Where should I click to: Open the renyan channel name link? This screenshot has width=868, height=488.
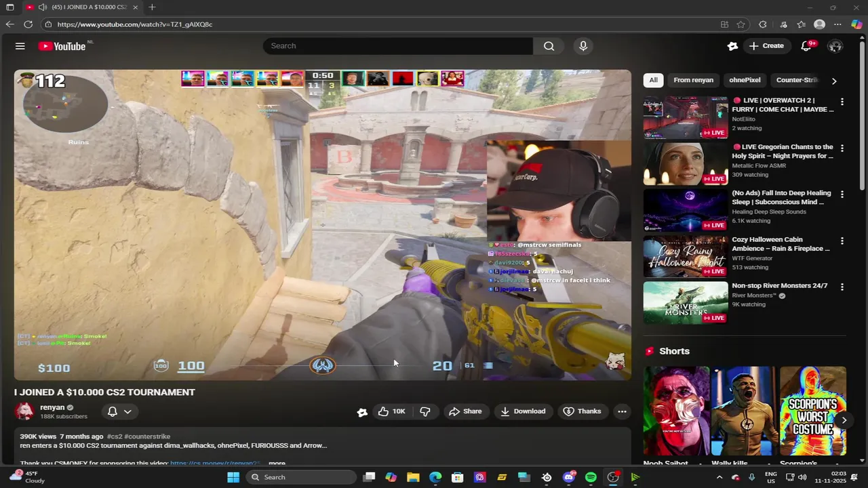coord(52,407)
